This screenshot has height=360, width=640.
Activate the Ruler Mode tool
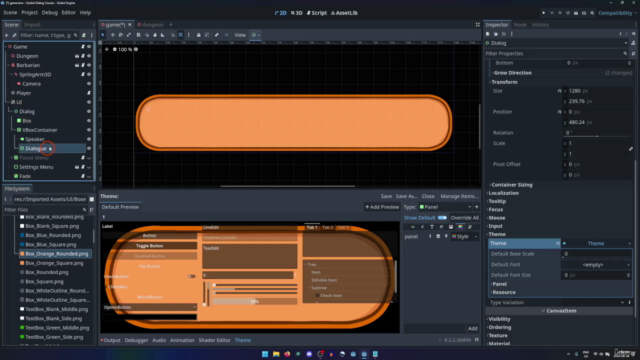(x=162, y=35)
